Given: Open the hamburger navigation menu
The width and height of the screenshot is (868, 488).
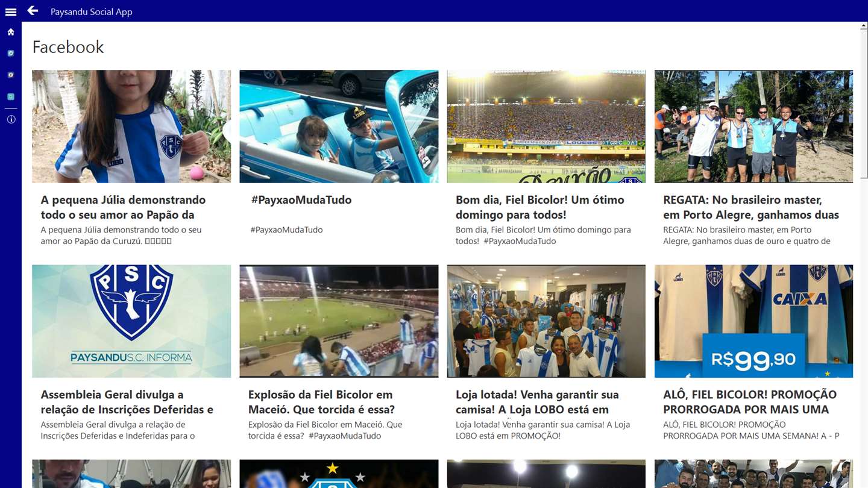Looking at the screenshot, I should (10, 11).
